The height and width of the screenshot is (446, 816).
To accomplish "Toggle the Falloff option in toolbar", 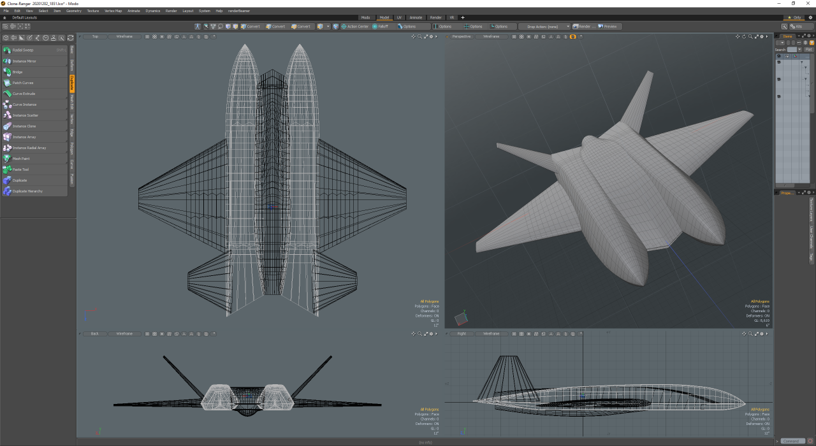I will (x=381, y=27).
